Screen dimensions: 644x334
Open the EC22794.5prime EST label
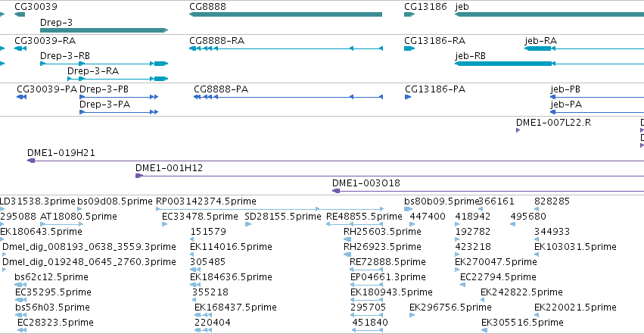coord(498,277)
